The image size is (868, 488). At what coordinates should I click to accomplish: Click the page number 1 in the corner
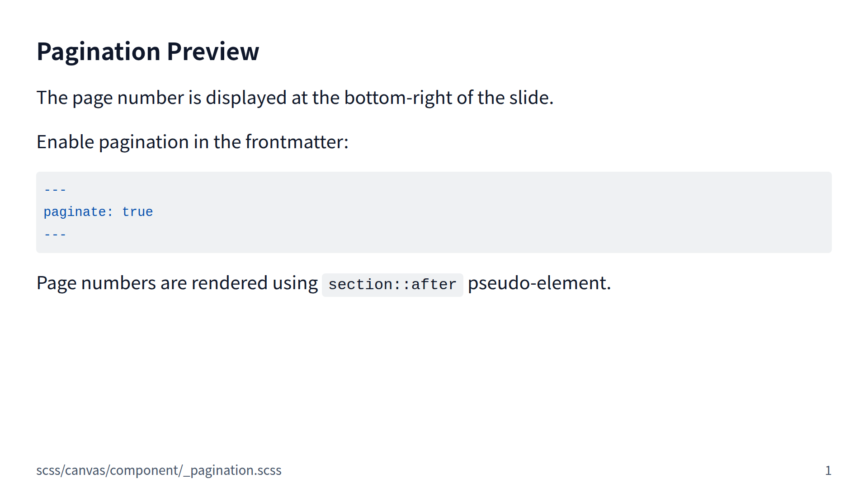828,470
